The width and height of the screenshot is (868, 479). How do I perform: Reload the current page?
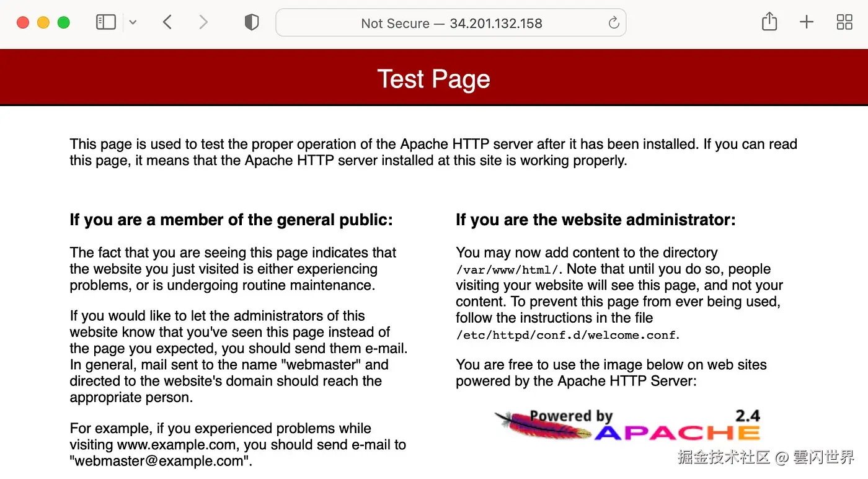[614, 23]
